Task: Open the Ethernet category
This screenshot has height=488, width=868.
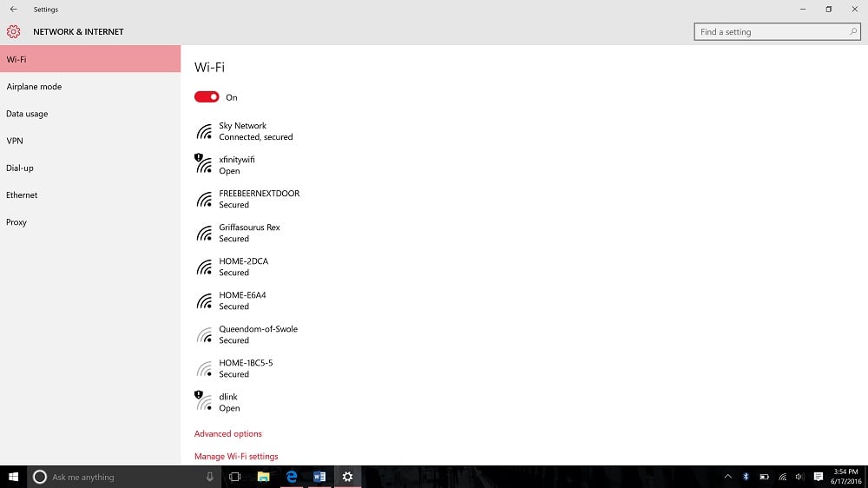Action: [x=90, y=195]
